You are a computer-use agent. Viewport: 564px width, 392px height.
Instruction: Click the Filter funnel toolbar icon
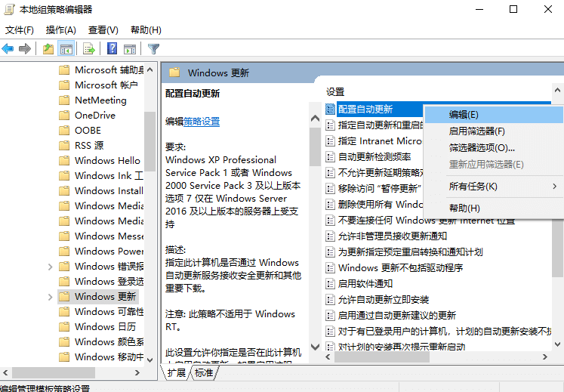[153, 48]
